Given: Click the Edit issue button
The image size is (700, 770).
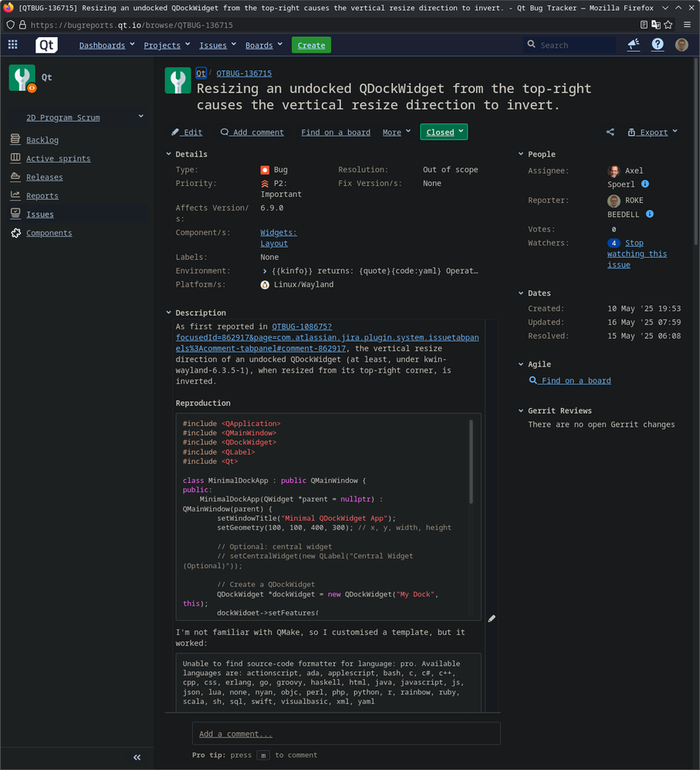Looking at the screenshot, I should [x=187, y=132].
